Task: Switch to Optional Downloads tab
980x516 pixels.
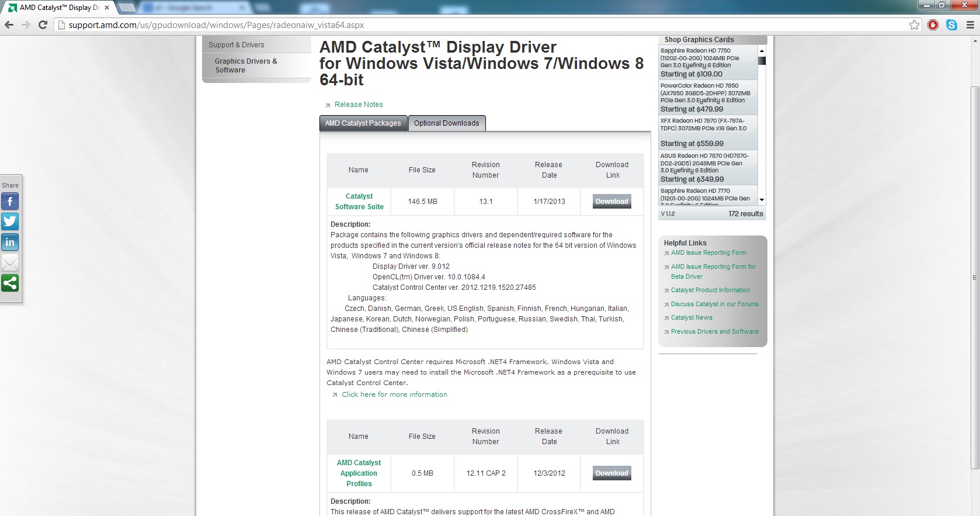Action: (x=447, y=123)
